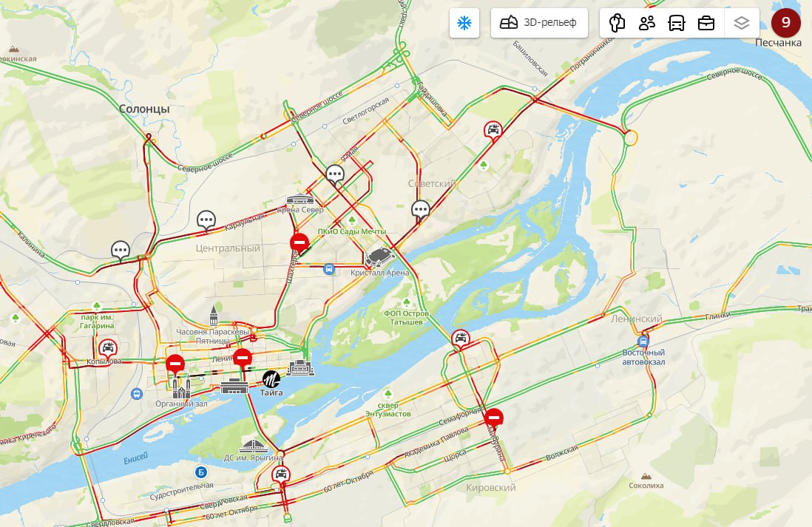Select the Арена Север landmark
This screenshot has width=812, height=527.
[300, 200]
